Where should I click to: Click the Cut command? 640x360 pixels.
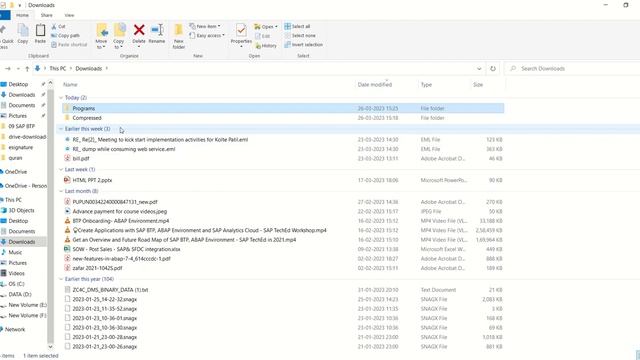coord(58,26)
